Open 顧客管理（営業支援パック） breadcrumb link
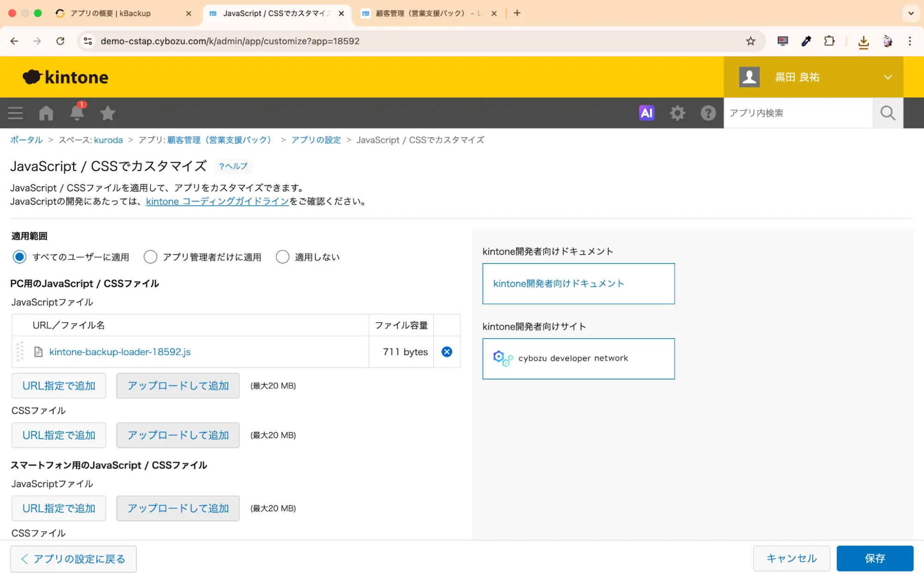Viewport: 924px width, 578px height. pyautogui.click(x=219, y=140)
